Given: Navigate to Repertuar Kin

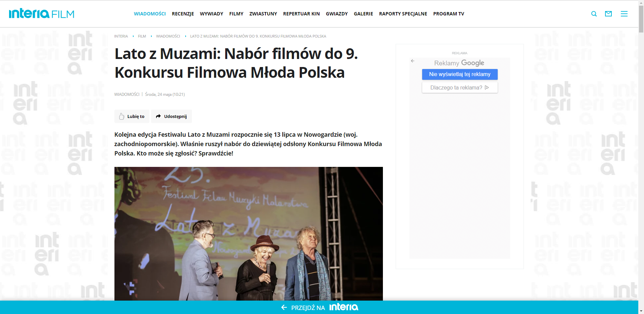Looking at the screenshot, I should pyautogui.click(x=301, y=14).
